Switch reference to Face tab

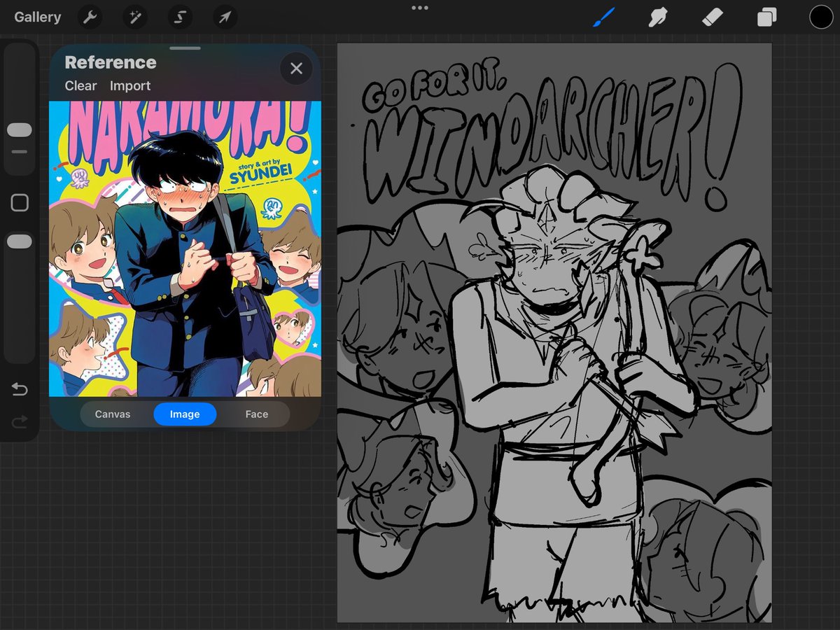pos(256,414)
